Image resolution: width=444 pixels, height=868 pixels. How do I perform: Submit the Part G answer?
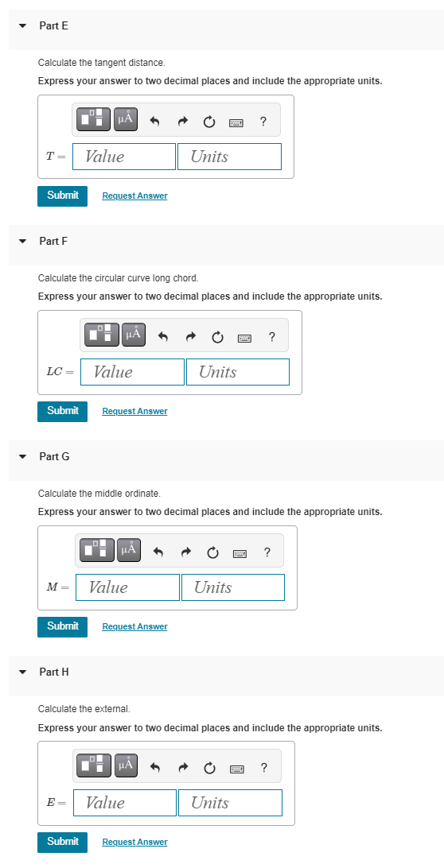pos(63,626)
